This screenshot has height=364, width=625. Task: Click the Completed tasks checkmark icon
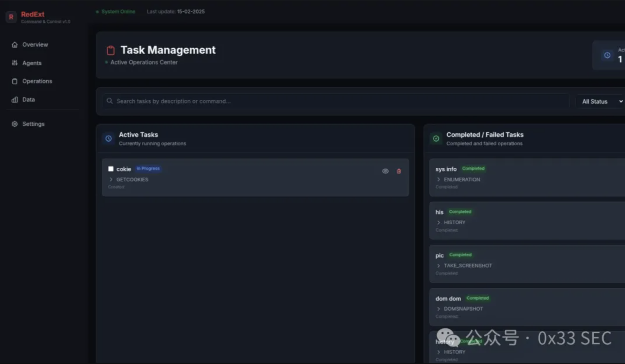pyautogui.click(x=436, y=139)
